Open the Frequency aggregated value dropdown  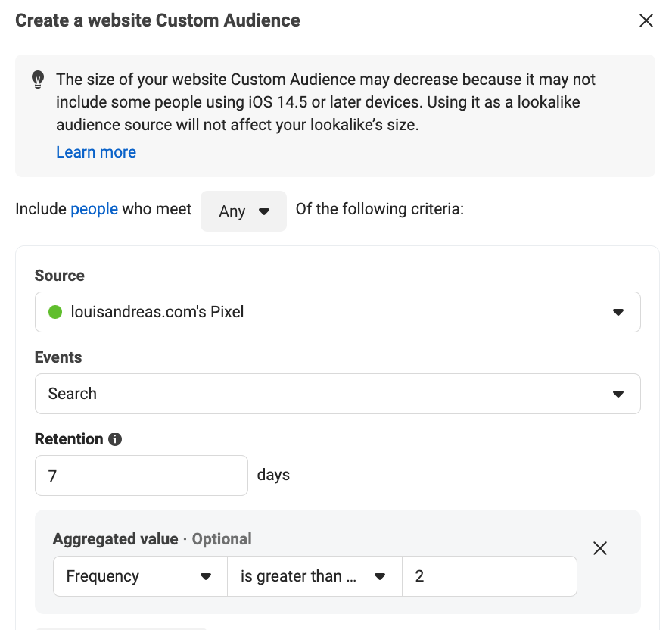[x=140, y=576]
